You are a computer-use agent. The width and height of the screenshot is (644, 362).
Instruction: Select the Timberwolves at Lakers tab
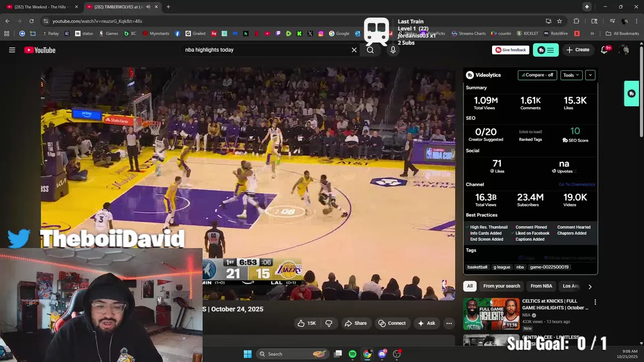(x=122, y=7)
